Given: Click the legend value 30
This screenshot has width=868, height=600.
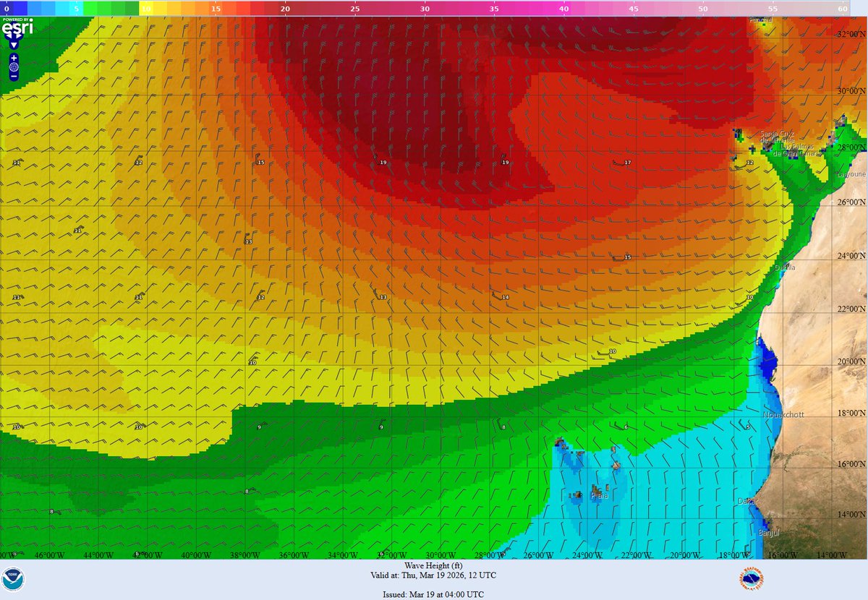Looking at the screenshot, I should coord(425,9).
